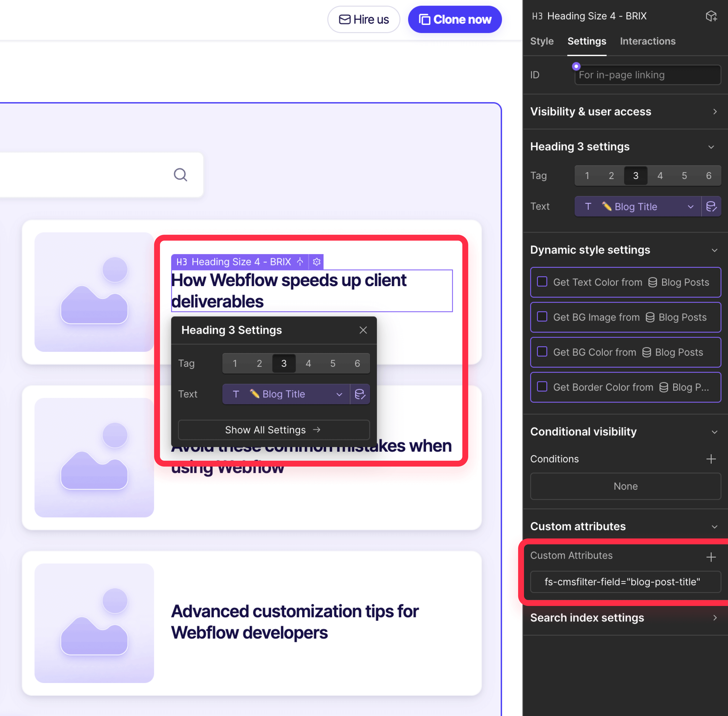
Task: Select parent element arrow on heading label
Action: coord(300,262)
